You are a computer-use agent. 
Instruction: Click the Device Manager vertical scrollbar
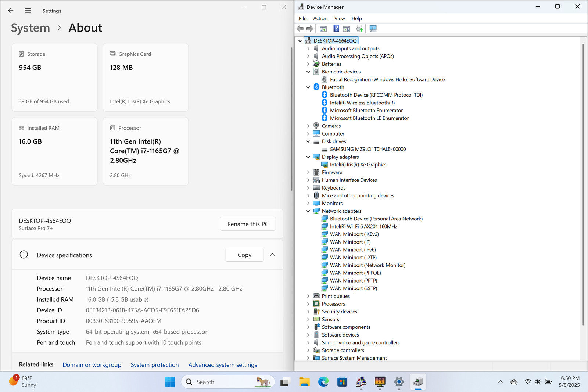click(583, 184)
